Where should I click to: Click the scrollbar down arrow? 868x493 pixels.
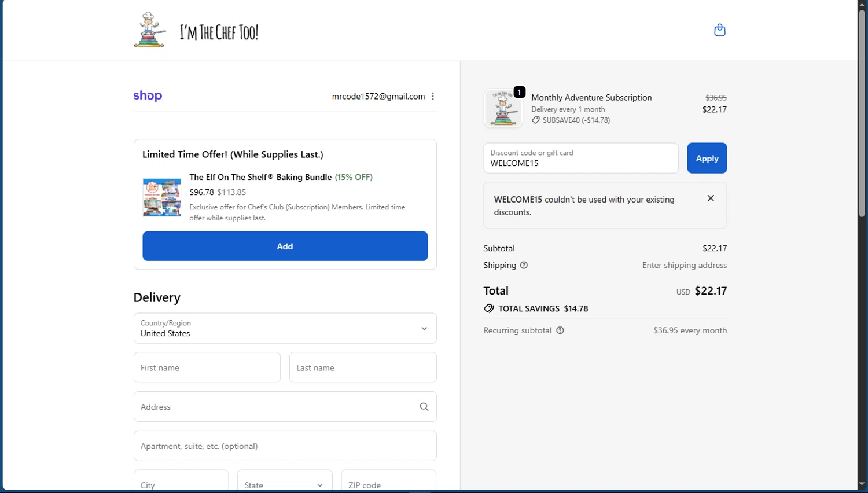[862, 484]
